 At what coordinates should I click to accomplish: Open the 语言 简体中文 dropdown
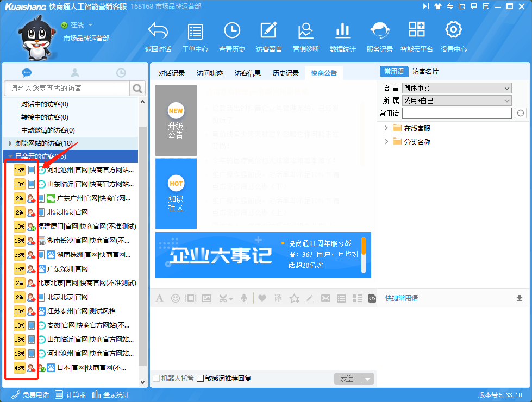pos(456,88)
